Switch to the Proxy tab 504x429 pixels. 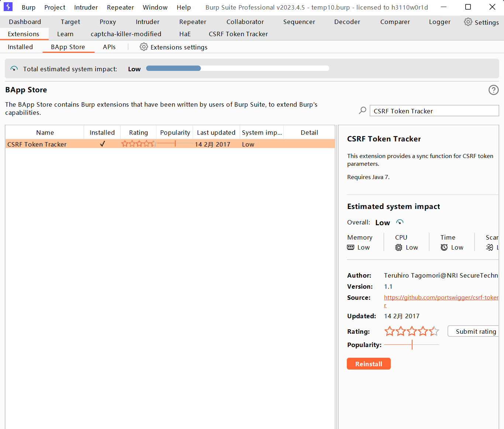pyautogui.click(x=108, y=22)
